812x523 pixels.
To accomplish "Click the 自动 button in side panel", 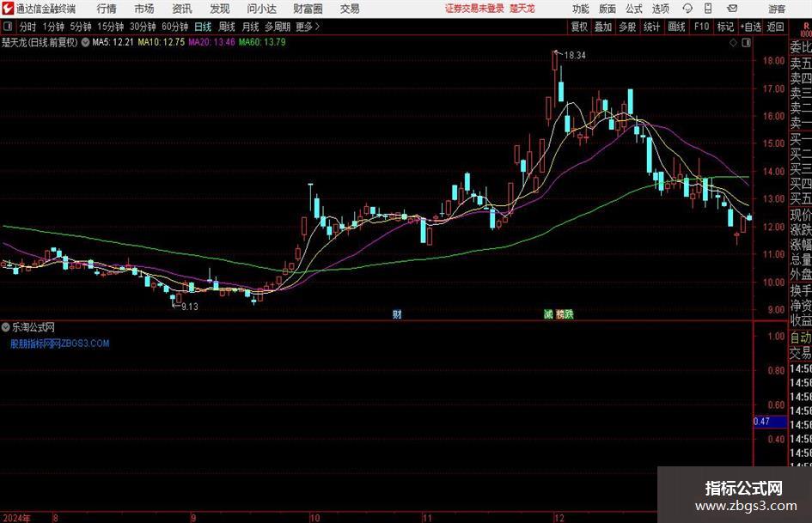I will [801, 338].
